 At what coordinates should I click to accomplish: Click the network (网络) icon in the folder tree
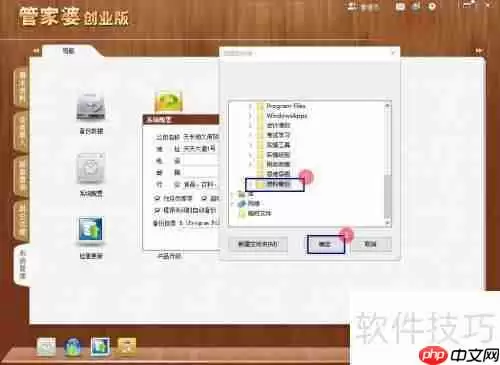pyautogui.click(x=242, y=203)
